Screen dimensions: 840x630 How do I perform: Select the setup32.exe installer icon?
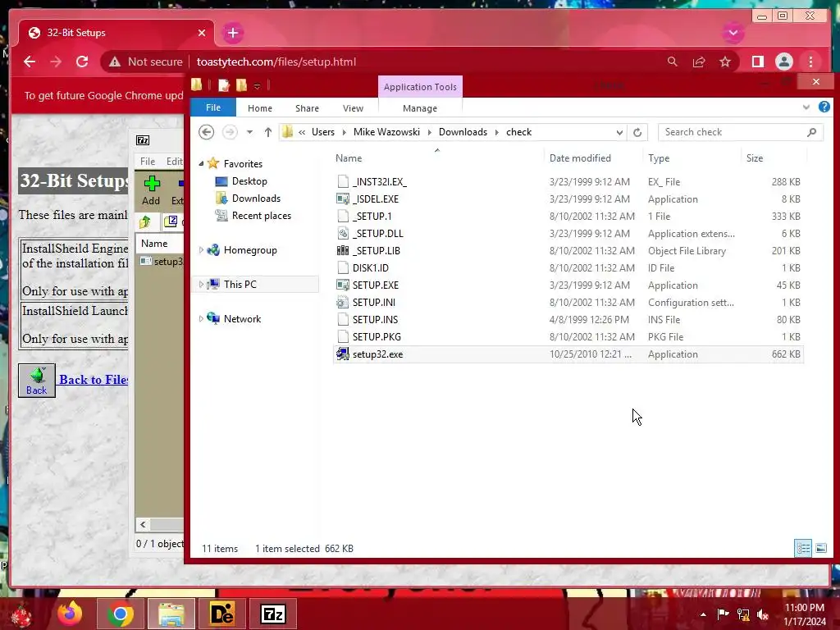(343, 354)
